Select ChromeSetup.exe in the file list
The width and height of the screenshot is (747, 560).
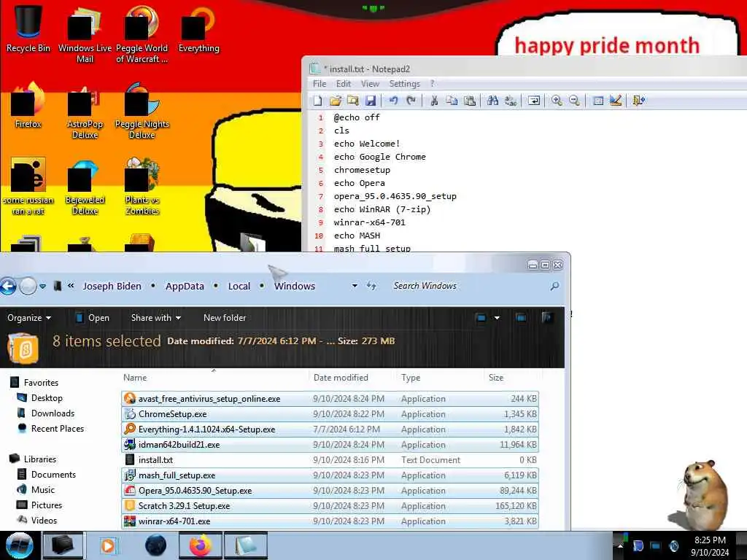[x=330, y=414]
